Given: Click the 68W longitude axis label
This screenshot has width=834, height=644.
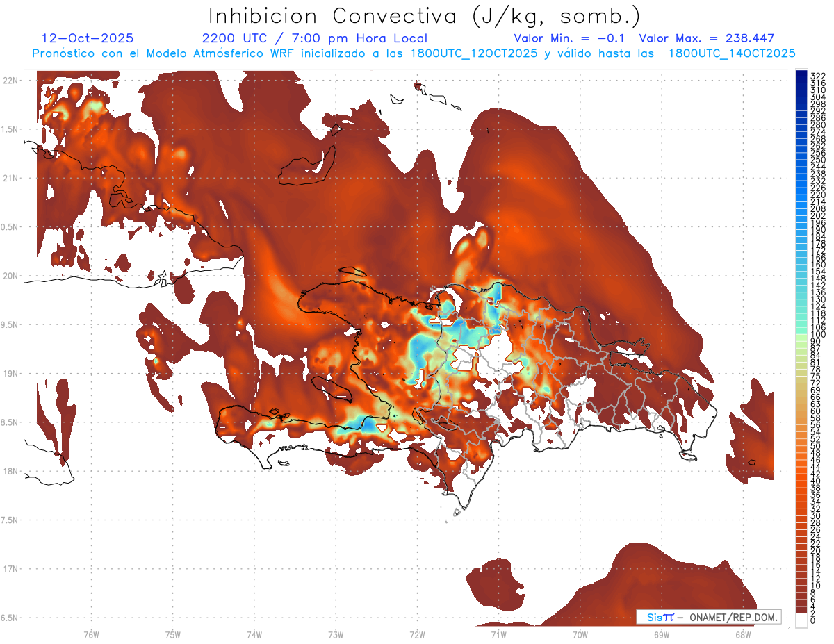Looking at the screenshot, I should coord(742,634).
